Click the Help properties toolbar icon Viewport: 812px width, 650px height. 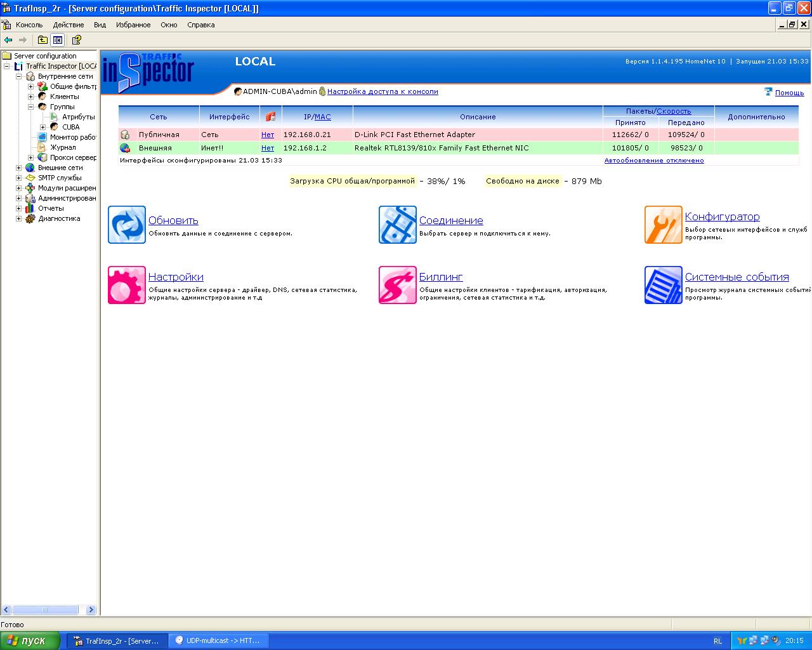pyautogui.click(x=76, y=40)
